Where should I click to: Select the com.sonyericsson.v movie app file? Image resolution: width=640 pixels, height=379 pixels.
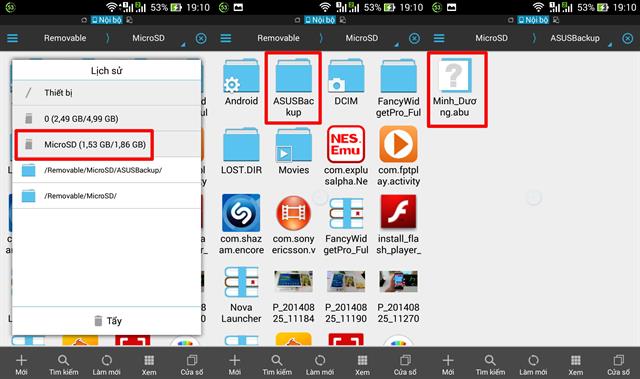[293, 225]
